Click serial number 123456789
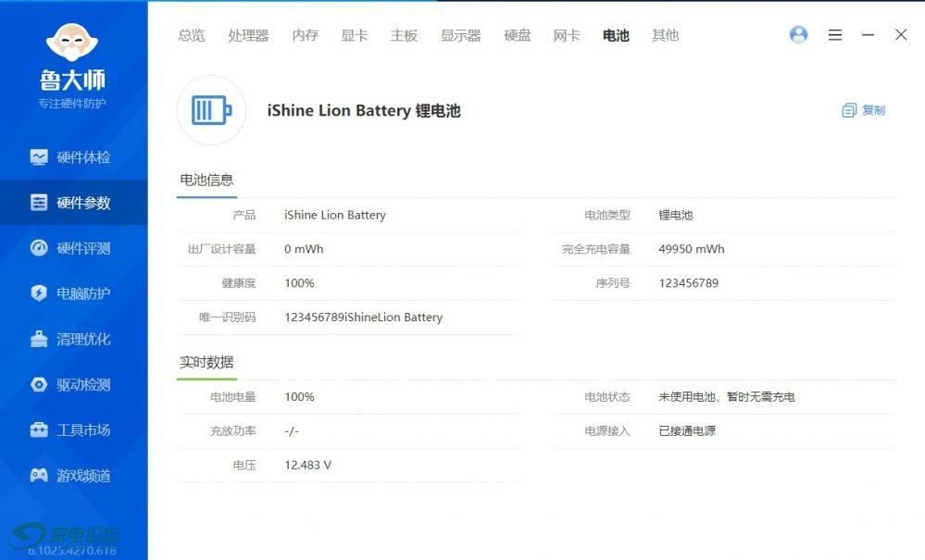The width and height of the screenshot is (925, 560). [x=689, y=283]
